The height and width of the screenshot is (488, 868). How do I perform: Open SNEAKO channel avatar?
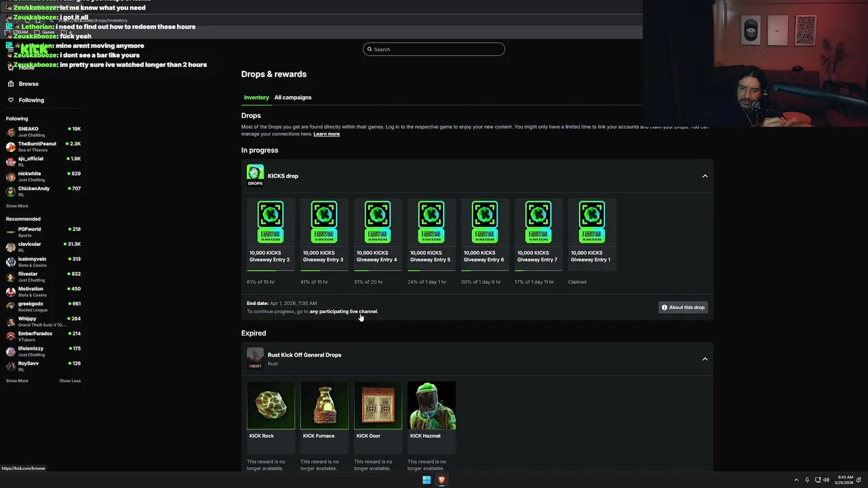click(11, 131)
